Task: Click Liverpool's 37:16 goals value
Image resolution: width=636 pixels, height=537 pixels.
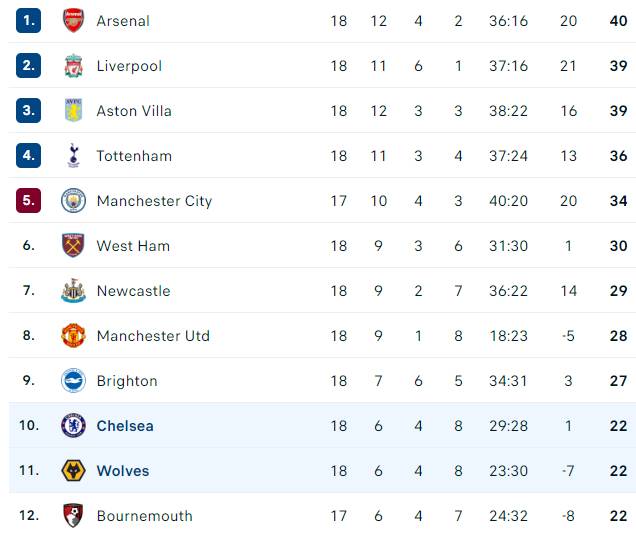Action: 508,66
